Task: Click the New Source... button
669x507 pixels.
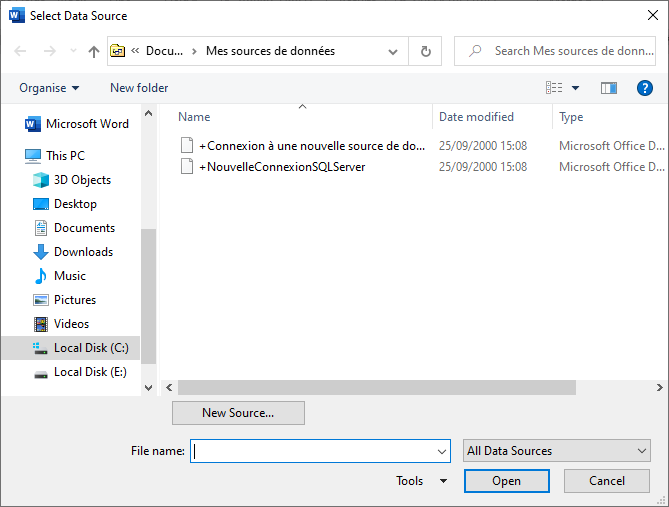Action: click(x=238, y=413)
